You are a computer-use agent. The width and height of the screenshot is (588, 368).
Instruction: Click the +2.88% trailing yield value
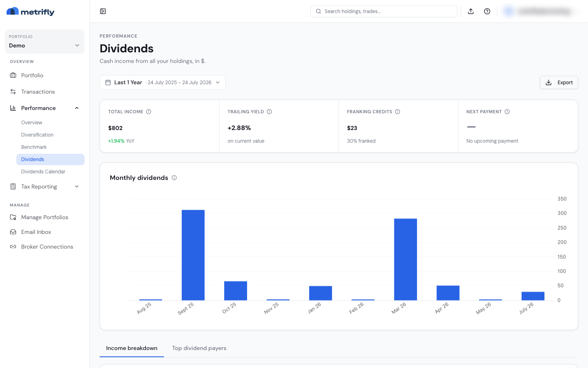coord(239,128)
